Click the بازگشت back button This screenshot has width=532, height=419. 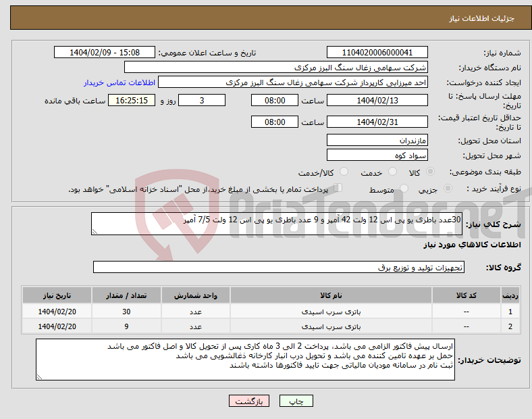[x=249, y=401]
